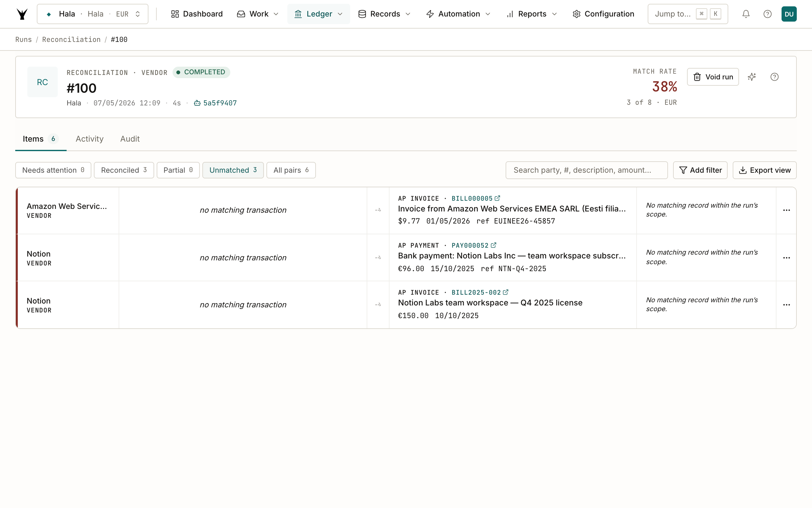Click Export view button
Viewport: 812px width, 508px height.
click(764, 170)
